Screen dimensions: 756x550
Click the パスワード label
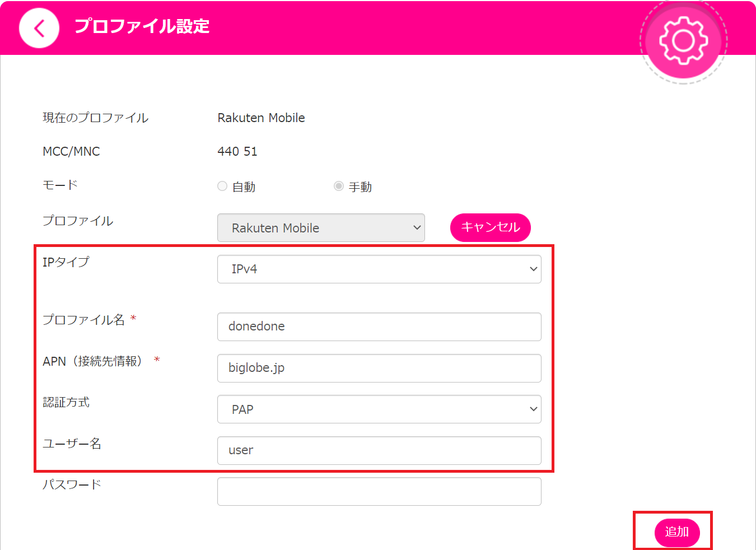[72, 484]
